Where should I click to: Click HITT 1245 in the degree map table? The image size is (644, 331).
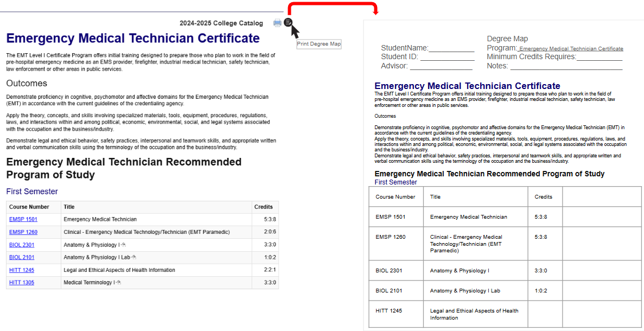389,311
